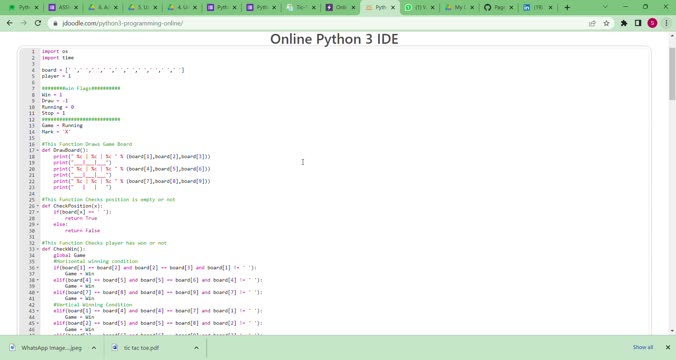676x360 pixels.
Task: Open a new browser tab
Action: coord(567,7)
